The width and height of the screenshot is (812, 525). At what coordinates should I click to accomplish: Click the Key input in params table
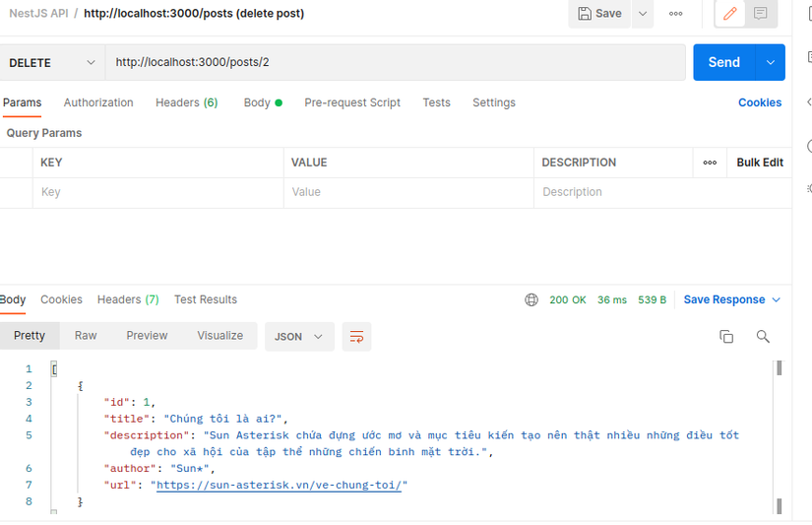[x=157, y=192]
